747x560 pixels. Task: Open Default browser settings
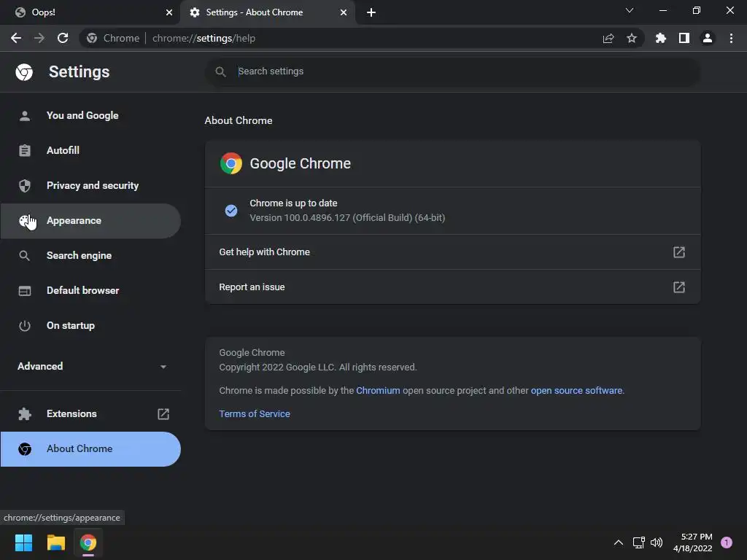90,290
